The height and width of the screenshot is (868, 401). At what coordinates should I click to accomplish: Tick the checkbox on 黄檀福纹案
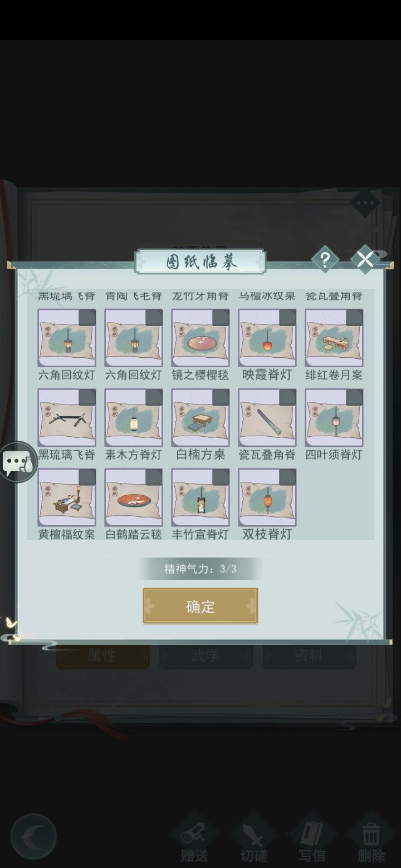(87, 477)
